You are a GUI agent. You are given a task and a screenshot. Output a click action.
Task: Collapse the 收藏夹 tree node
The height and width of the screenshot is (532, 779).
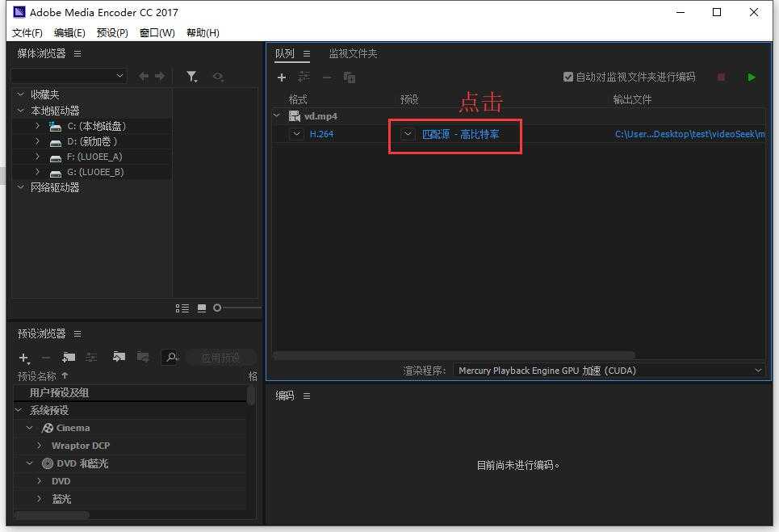(x=20, y=94)
